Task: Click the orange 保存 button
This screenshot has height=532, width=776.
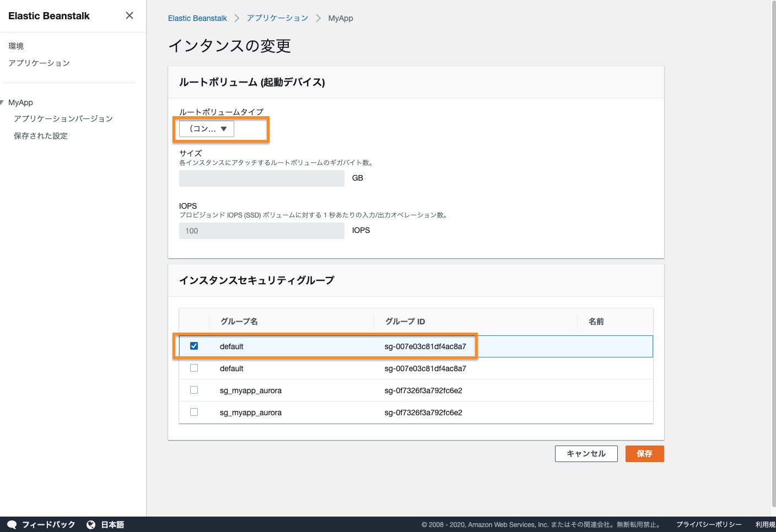Action: click(644, 454)
